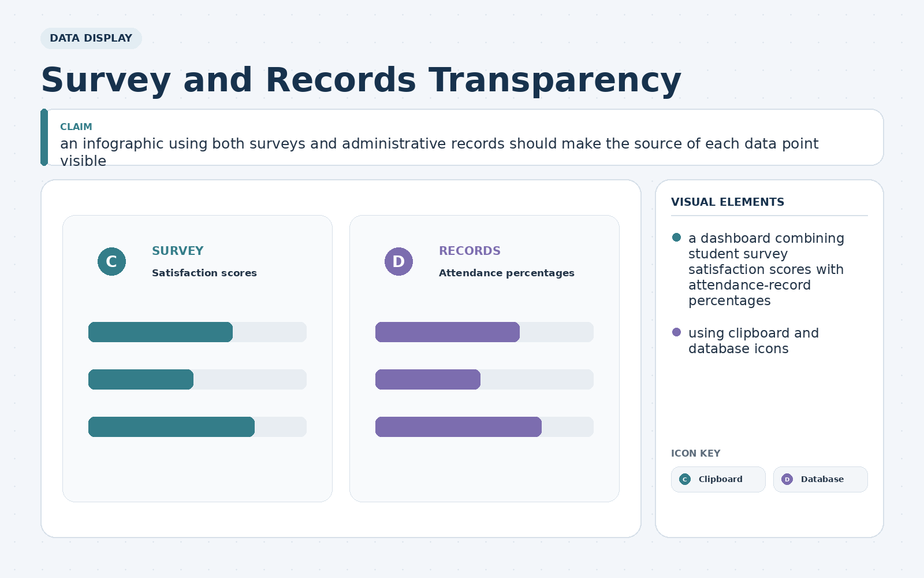The height and width of the screenshot is (578, 924).
Task: Click the ICON KEY label
Action: pyautogui.click(x=696, y=453)
